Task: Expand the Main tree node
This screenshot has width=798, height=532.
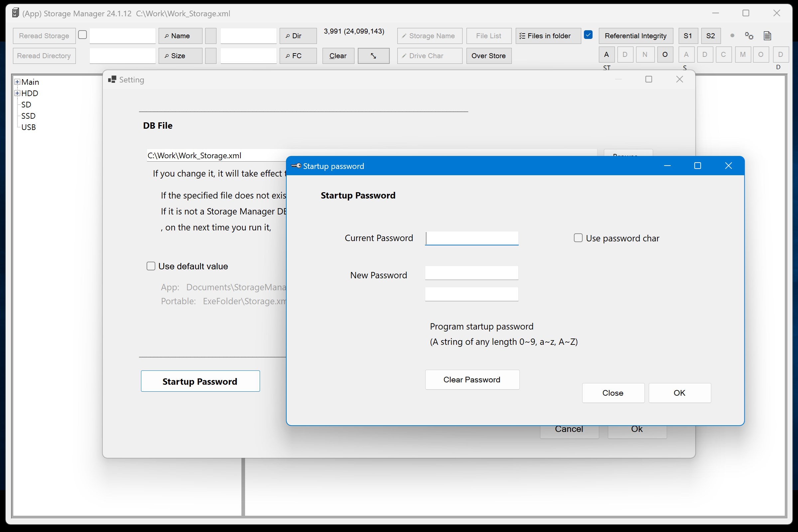Action: point(17,82)
